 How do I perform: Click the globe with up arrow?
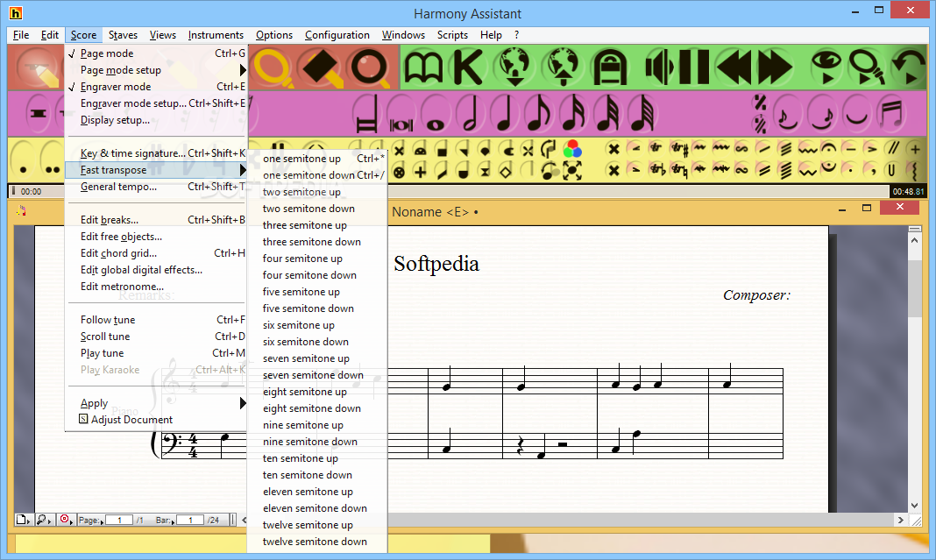click(x=562, y=67)
